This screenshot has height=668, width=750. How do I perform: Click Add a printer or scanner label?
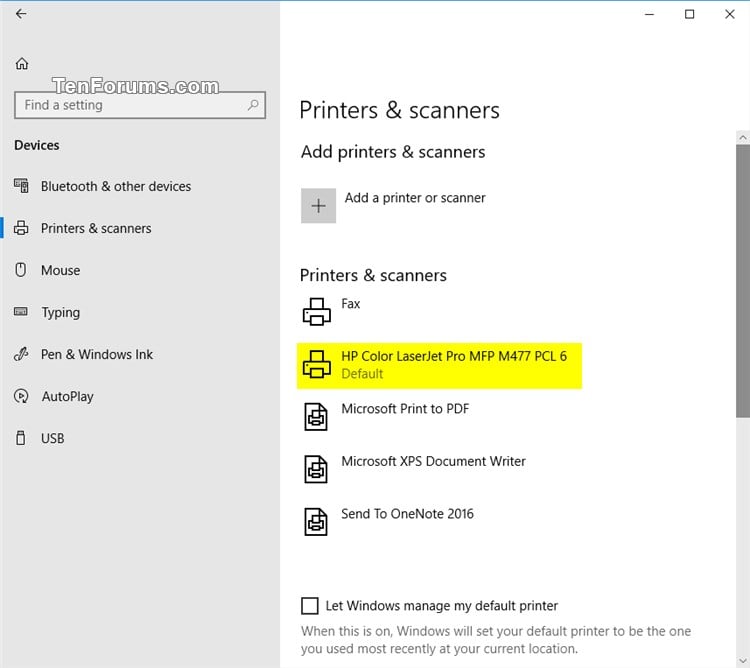(415, 198)
